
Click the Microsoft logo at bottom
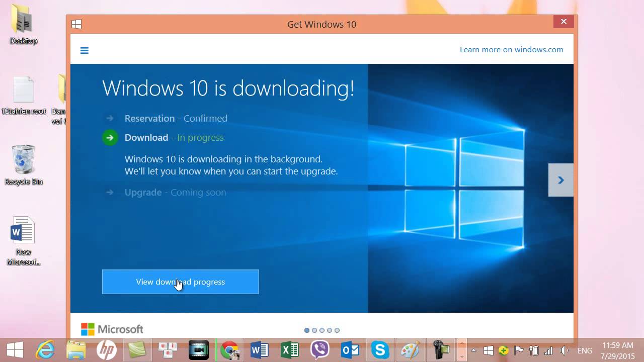pos(112,329)
